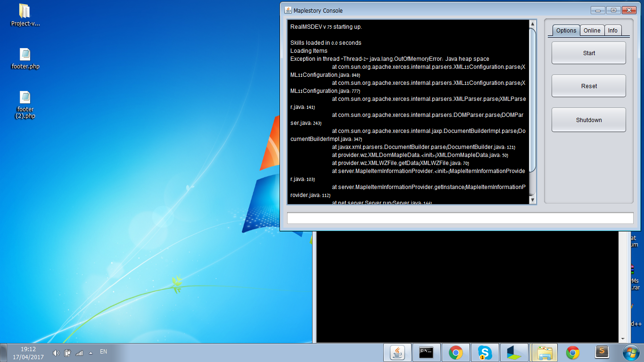
Task: Click the console log scroll-up arrow
Action: point(533,24)
